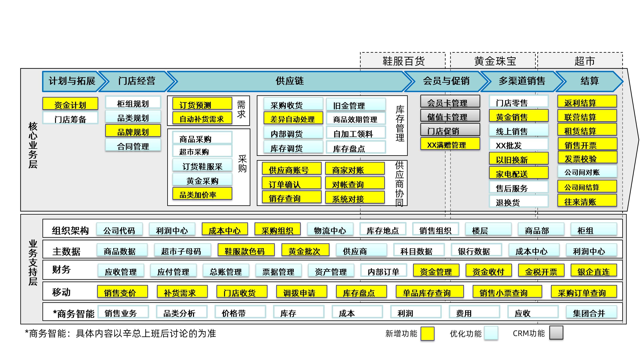644x362 pixels.
Task: Click the 超市 dashed category label
Action: click(x=584, y=61)
